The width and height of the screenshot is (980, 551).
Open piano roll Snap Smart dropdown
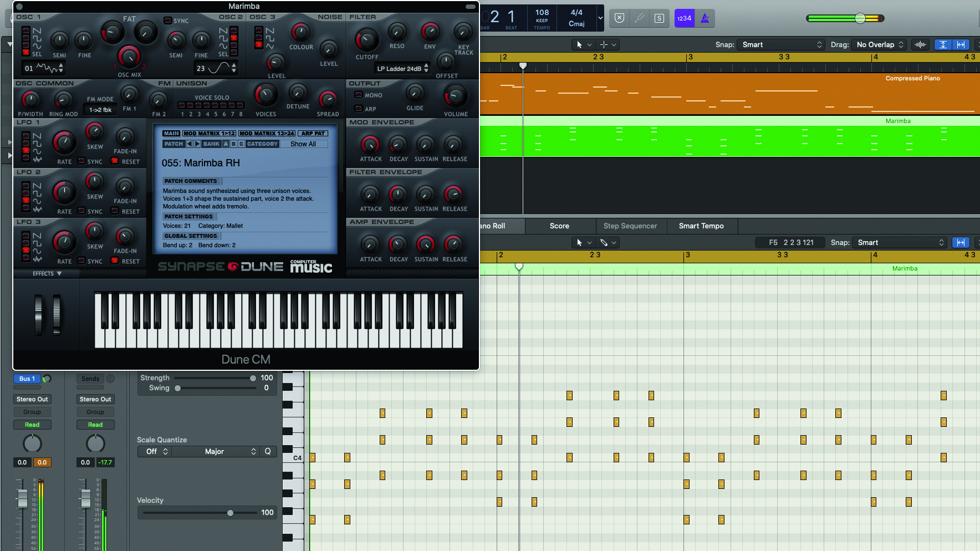tap(899, 242)
